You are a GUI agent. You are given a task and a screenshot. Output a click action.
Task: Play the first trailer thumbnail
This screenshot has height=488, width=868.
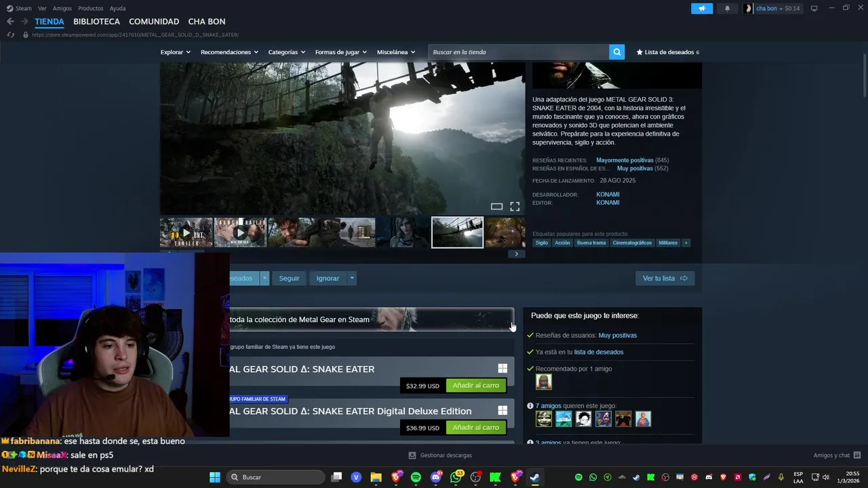tap(186, 232)
